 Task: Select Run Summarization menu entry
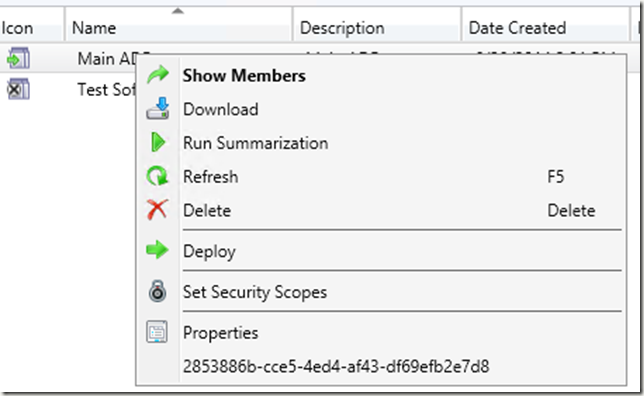coord(255,143)
